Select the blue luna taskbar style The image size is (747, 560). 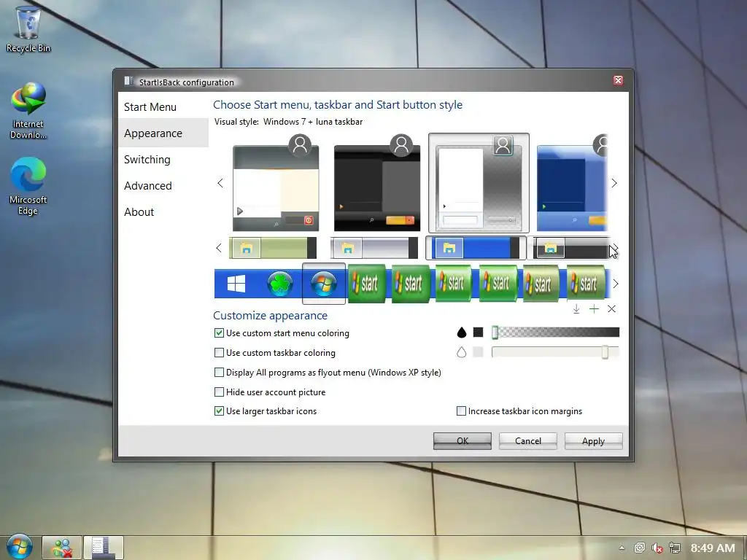476,248
